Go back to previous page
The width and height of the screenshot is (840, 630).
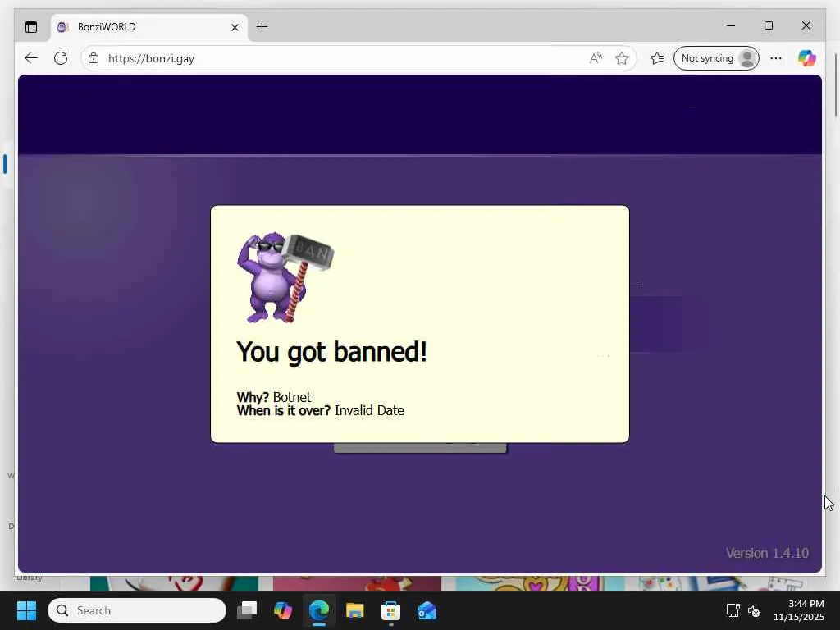[x=31, y=58]
